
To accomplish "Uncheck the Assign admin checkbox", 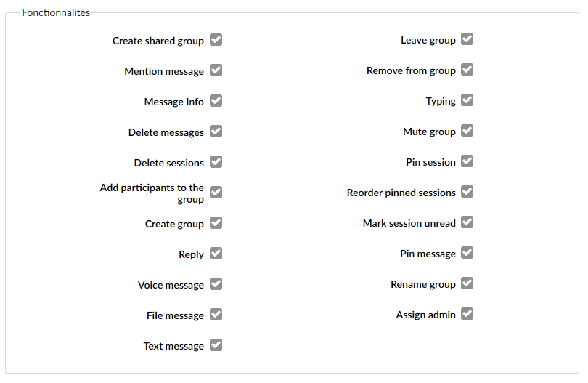I will [x=467, y=313].
